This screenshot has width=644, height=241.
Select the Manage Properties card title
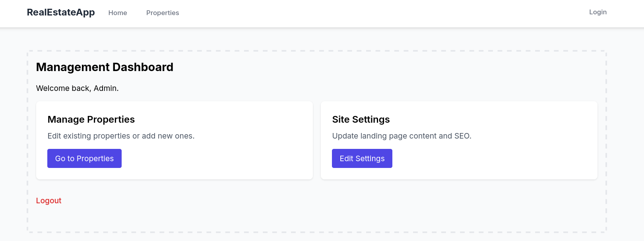coord(91,120)
